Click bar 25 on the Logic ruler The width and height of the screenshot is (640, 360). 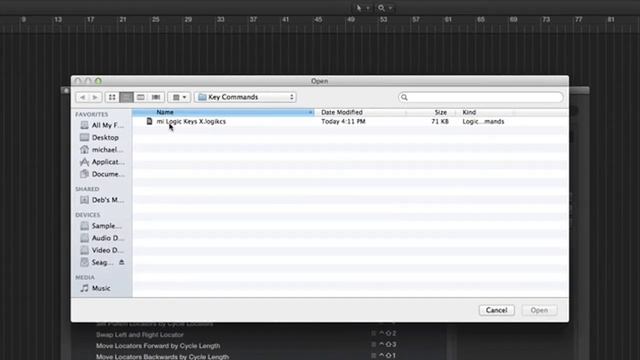pos(155,20)
